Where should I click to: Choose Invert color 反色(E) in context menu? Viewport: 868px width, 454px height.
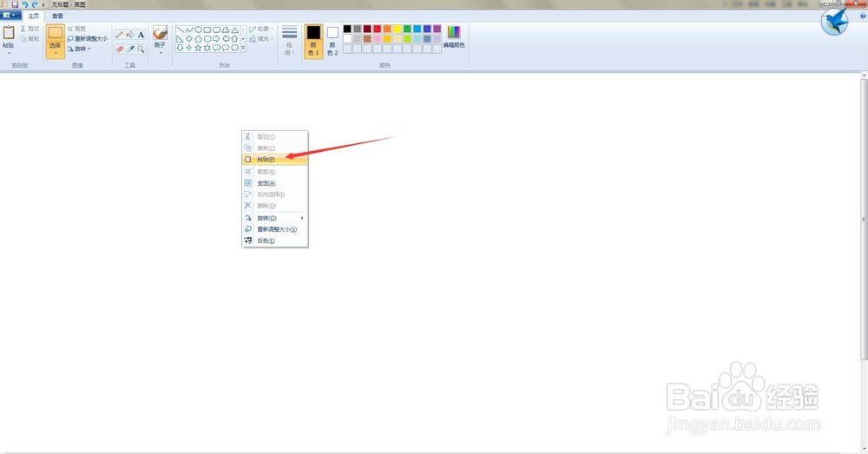[x=274, y=240]
